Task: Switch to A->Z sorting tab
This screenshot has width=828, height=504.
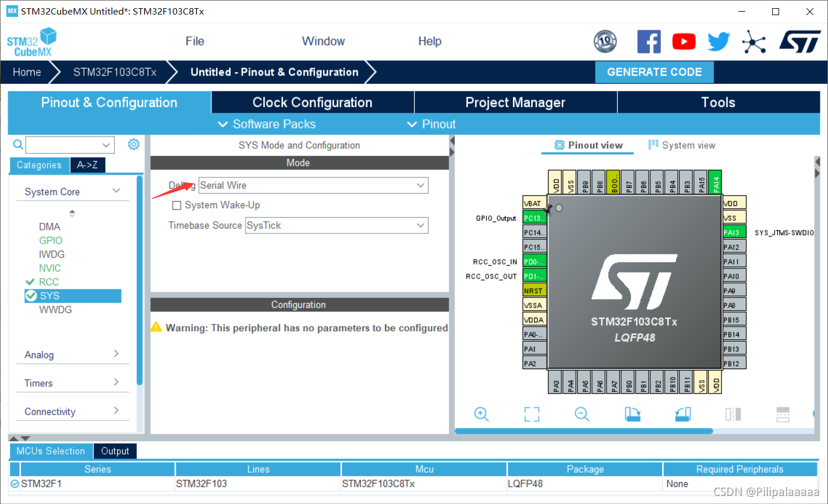Action: [87, 165]
